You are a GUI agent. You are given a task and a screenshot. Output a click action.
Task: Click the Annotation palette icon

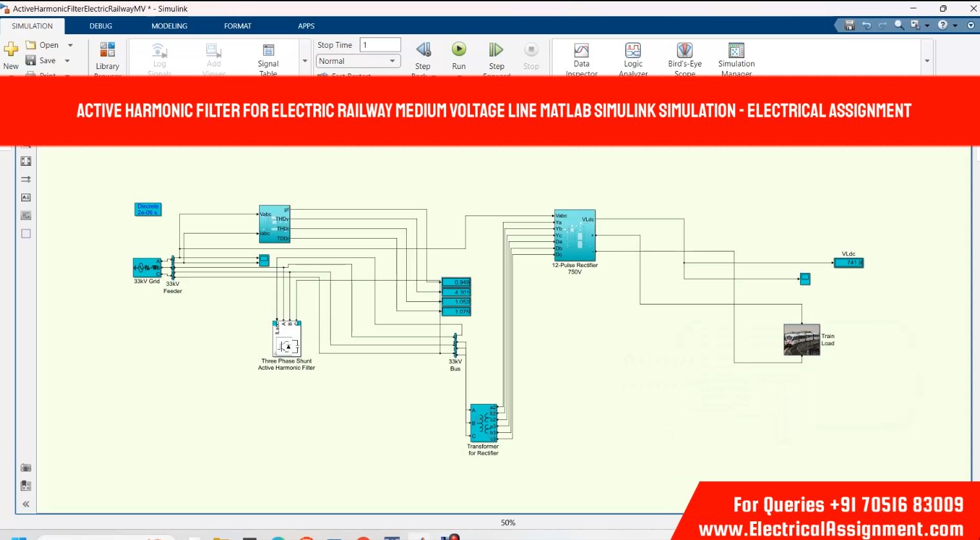pos(26,197)
